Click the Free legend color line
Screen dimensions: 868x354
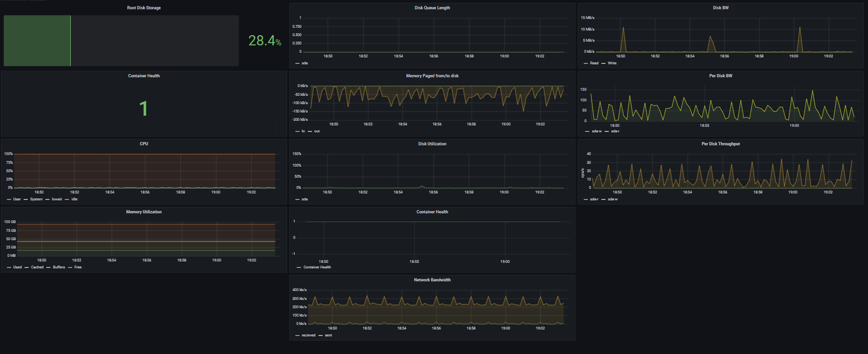[x=70, y=267]
